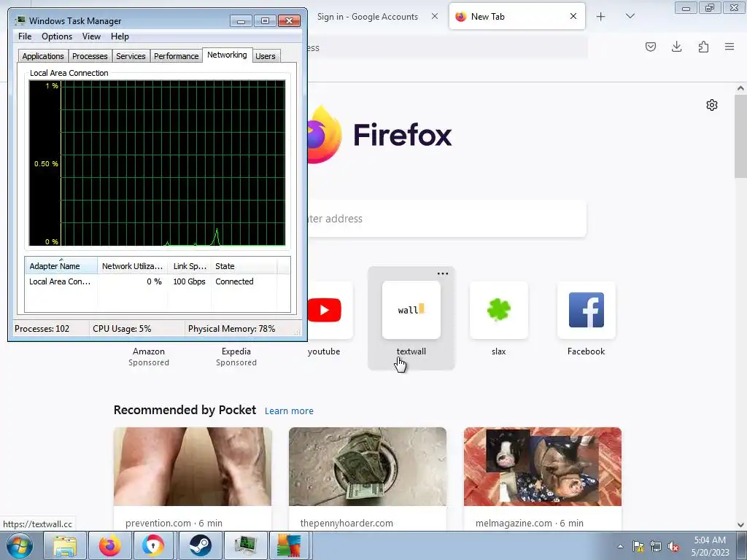
Task: Open the Firefox hamburger application menu
Action: (729, 47)
